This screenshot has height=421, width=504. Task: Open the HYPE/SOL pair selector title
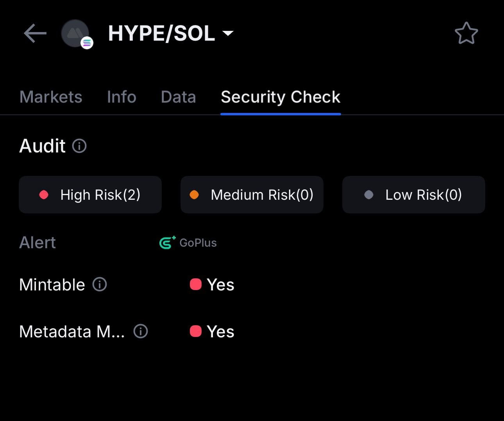[161, 33]
